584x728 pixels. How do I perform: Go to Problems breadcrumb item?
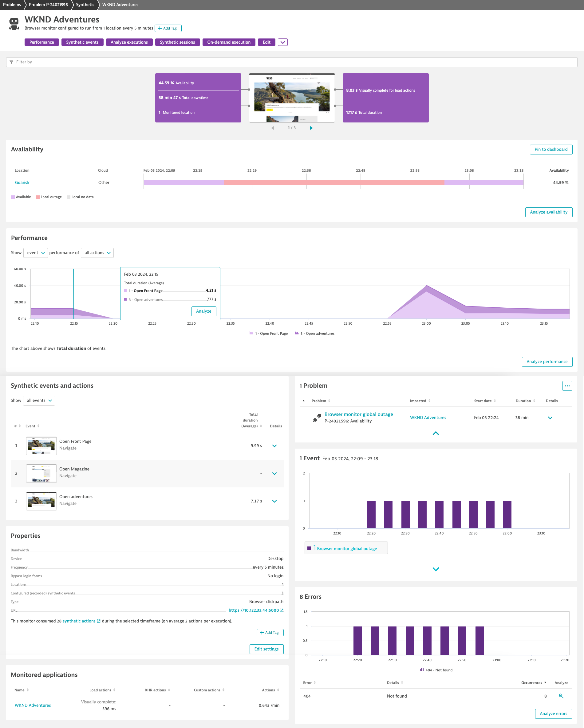tap(12, 5)
